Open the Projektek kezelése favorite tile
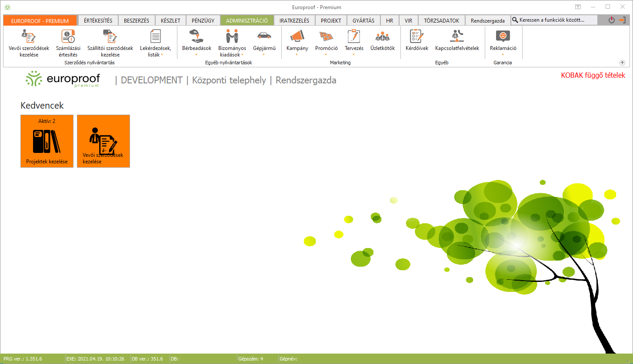The height and width of the screenshot is (364, 633). point(47,141)
